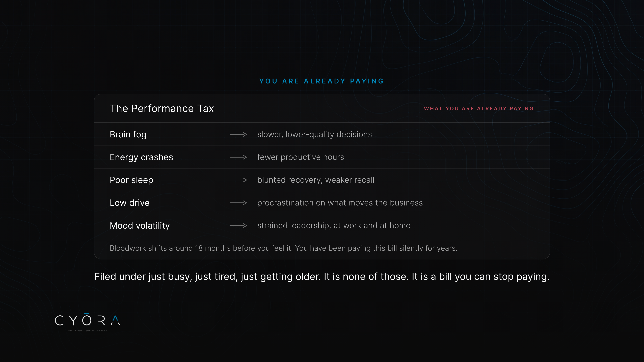
Task: Click 'strained leadership, at work and at home'
Action: pyautogui.click(x=334, y=226)
